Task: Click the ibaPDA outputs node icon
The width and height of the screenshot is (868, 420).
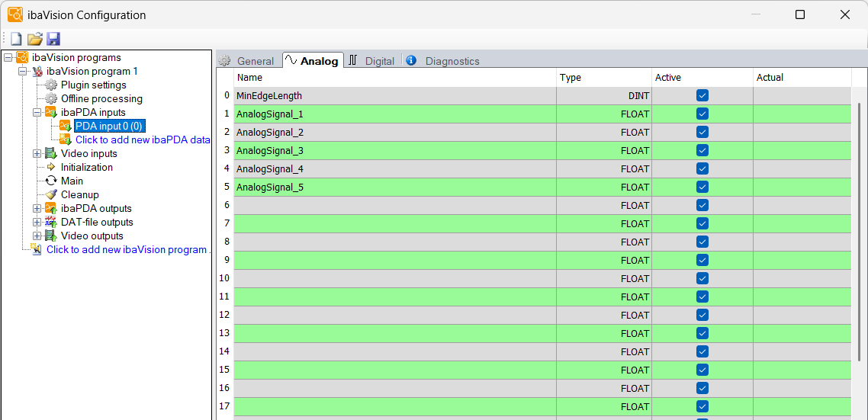Action: pos(51,208)
